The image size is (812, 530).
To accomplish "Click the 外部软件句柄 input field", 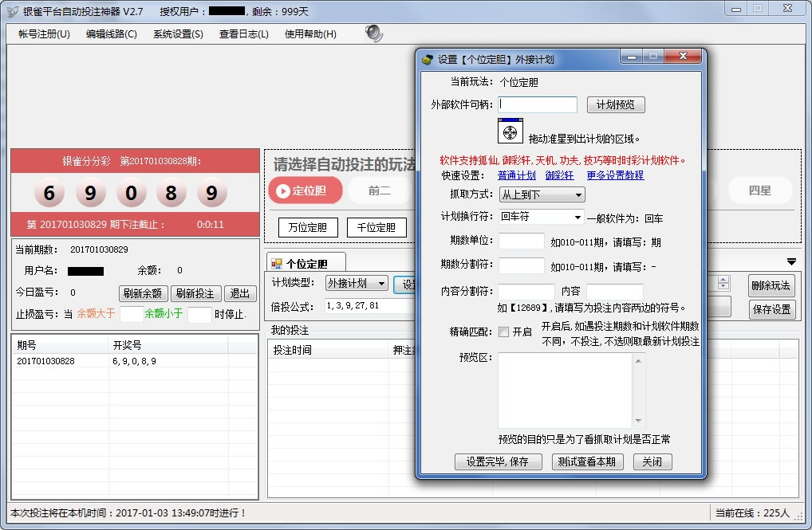I will [538, 104].
